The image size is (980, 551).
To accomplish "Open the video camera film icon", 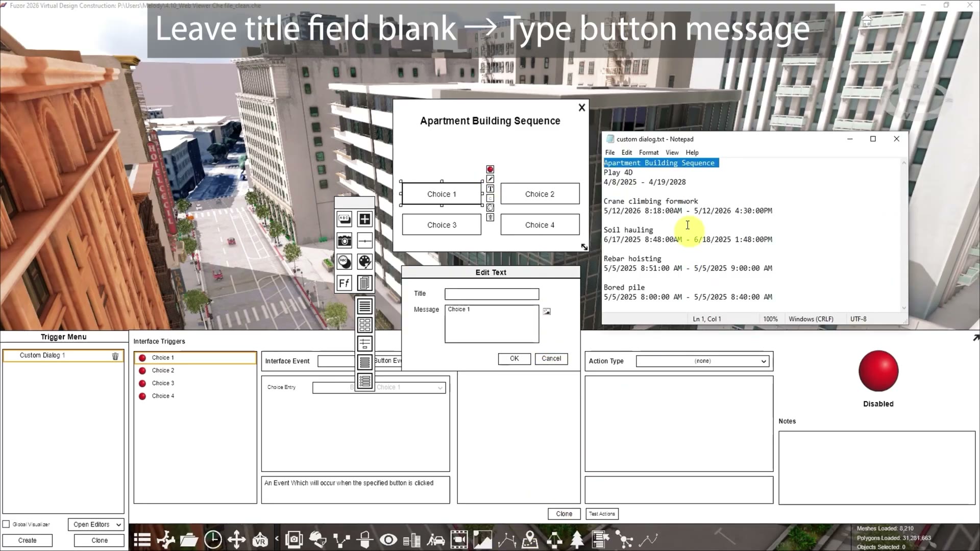I will pyautogui.click(x=459, y=539).
